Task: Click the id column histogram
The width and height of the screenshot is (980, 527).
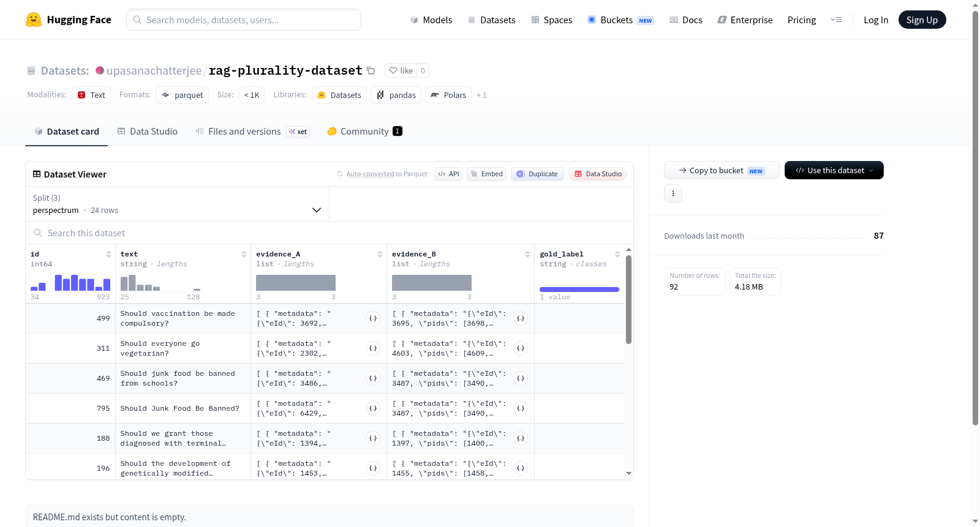Action: (70, 282)
